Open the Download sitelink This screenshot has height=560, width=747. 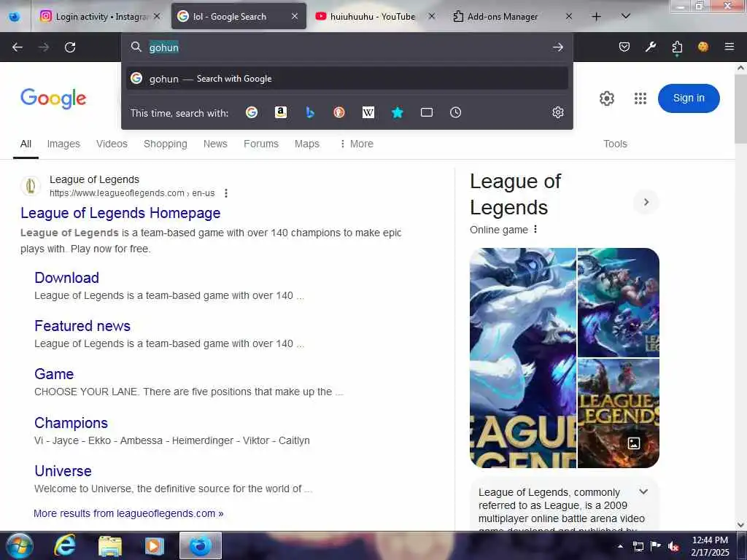[x=66, y=278]
